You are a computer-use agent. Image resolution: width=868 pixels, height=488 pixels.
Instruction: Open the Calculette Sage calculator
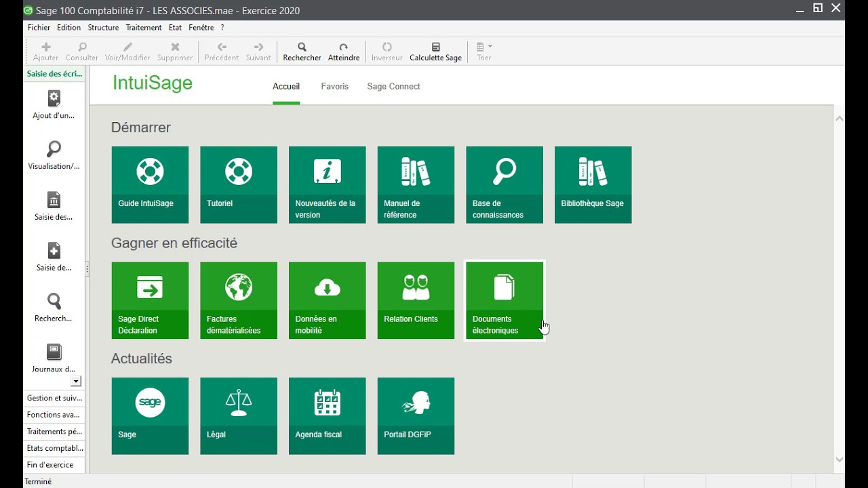click(435, 52)
